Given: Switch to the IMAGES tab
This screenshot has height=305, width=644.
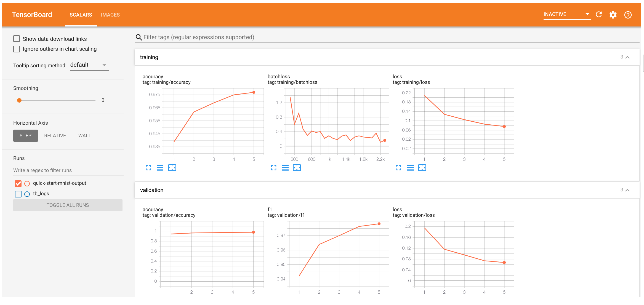Looking at the screenshot, I should [110, 15].
